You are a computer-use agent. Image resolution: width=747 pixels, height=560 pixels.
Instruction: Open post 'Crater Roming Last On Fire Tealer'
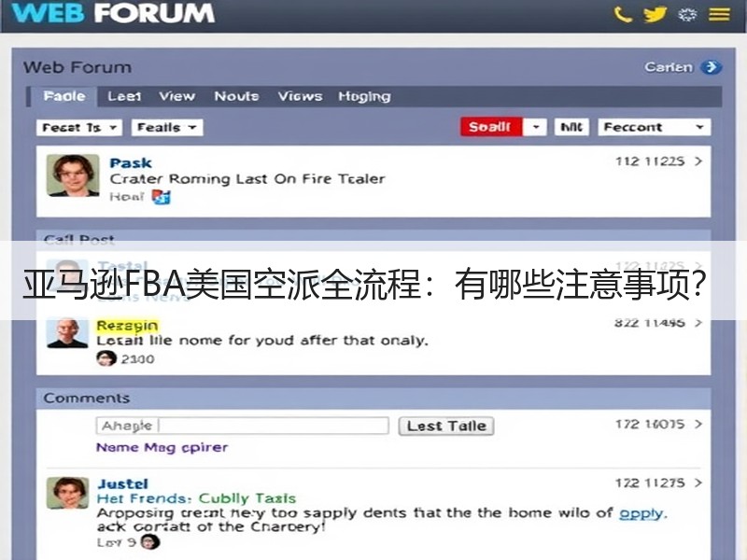pyautogui.click(x=247, y=179)
